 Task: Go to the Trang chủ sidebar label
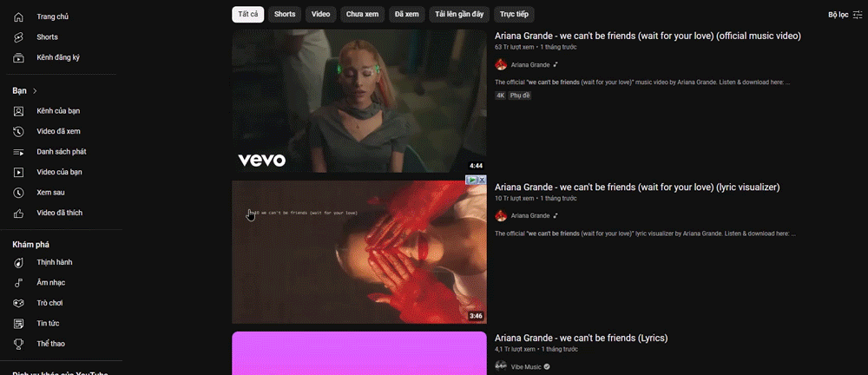(x=53, y=16)
